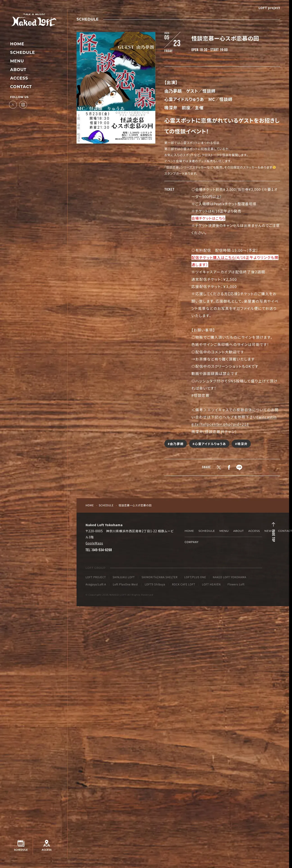The width and height of the screenshot is (292, 868).
Task: Open LOFT9 Shibuya group link
Action: pyautogui.click(x=155, y=585)
